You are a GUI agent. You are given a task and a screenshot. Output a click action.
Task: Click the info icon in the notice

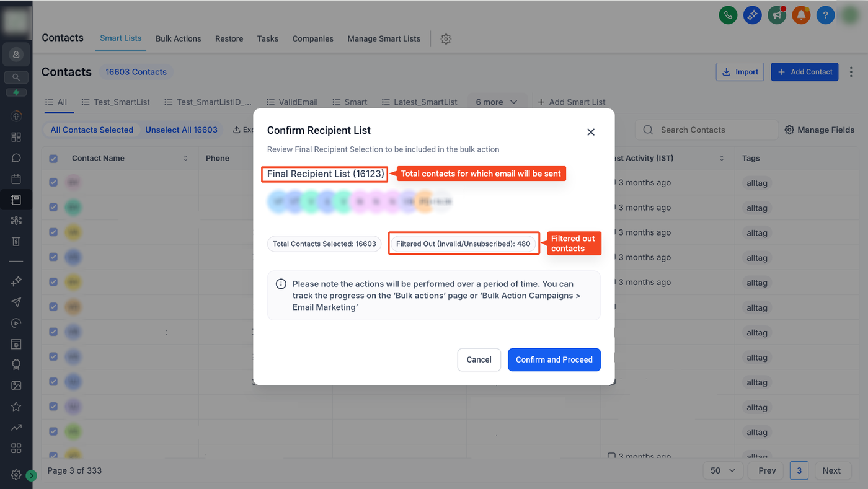[x=281, y=284]
